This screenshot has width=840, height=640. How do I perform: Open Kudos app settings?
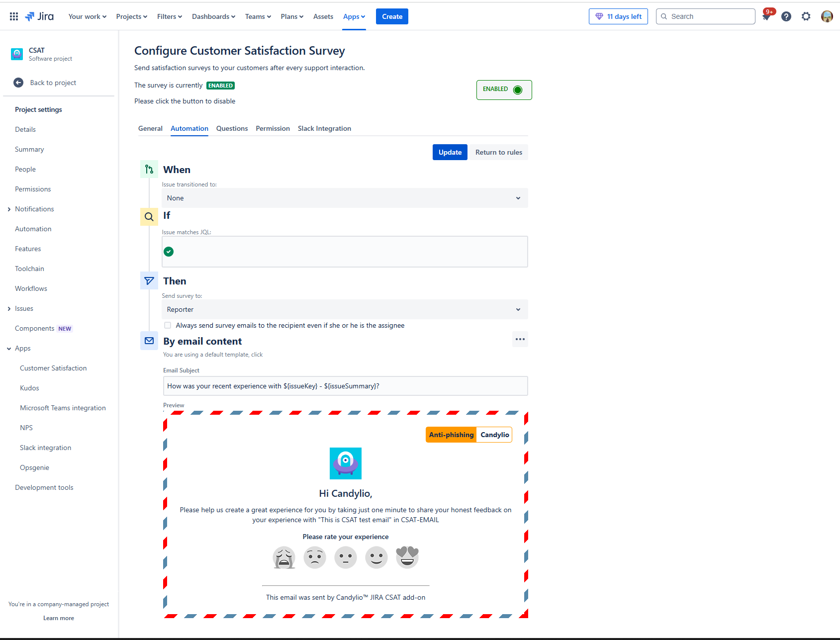click(x=29, y=388)
